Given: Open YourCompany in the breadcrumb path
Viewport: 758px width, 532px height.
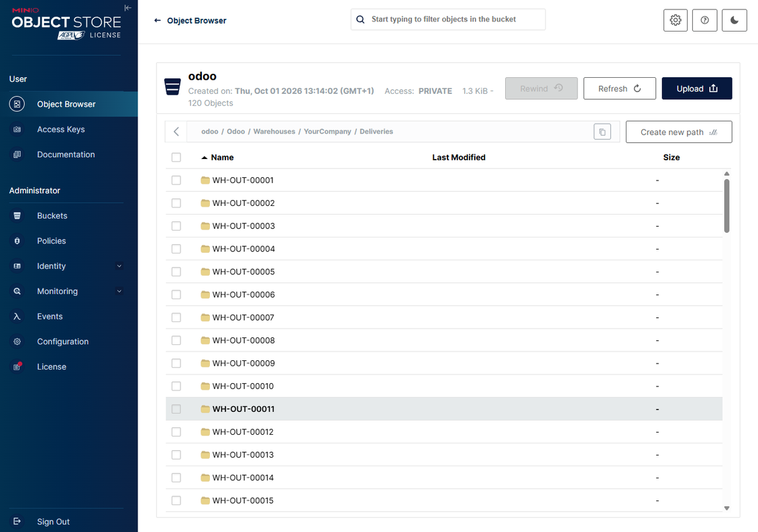Looking at the screenshot, I should 327,131.
